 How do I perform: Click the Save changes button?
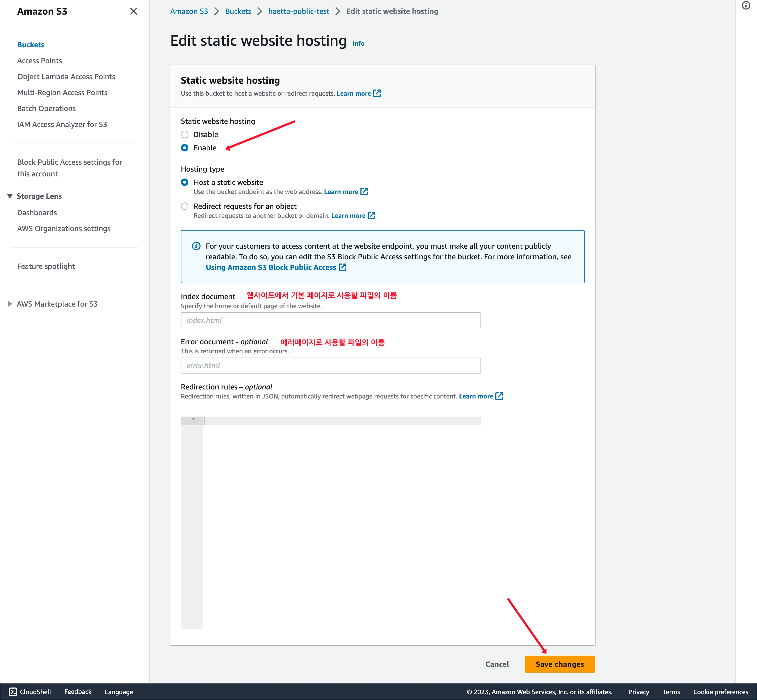(x=559, y=664)
